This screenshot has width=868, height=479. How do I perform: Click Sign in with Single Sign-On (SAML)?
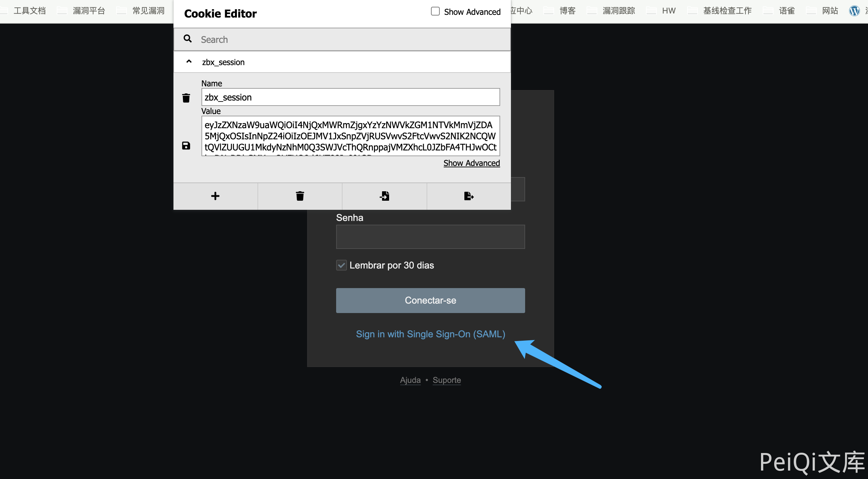430,334
